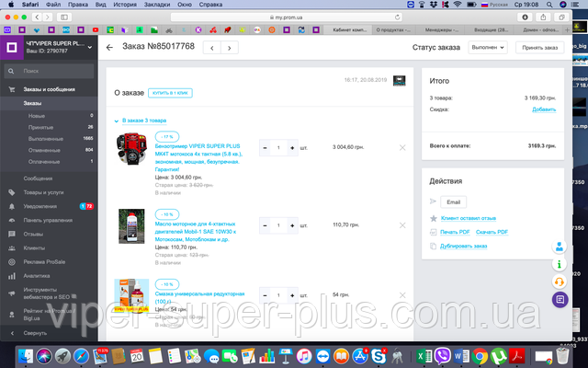The image size is (588, 368).
Task: Decrease quantity of the Бензотример item
Action: (x=265, y=147)
